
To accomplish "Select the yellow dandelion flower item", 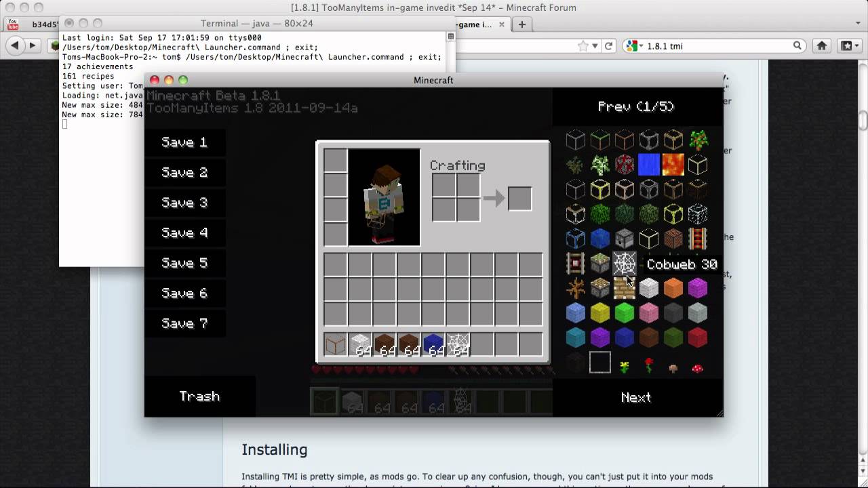I will 625,367.
